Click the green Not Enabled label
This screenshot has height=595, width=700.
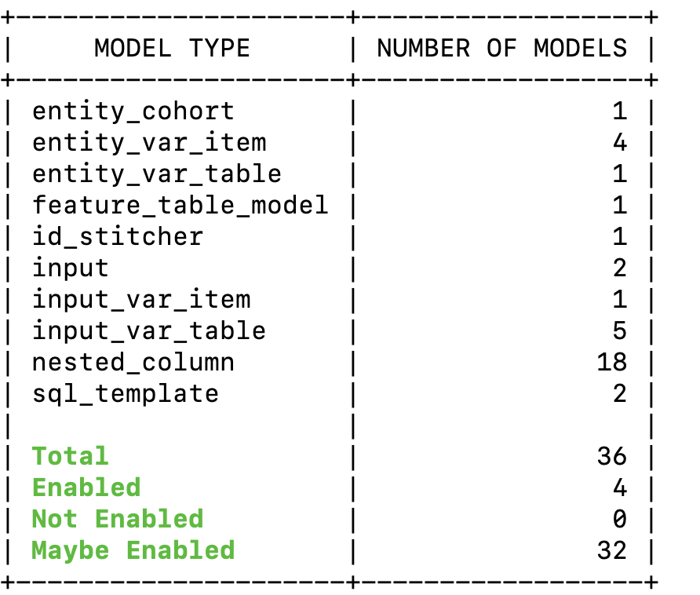click(117, 519)
